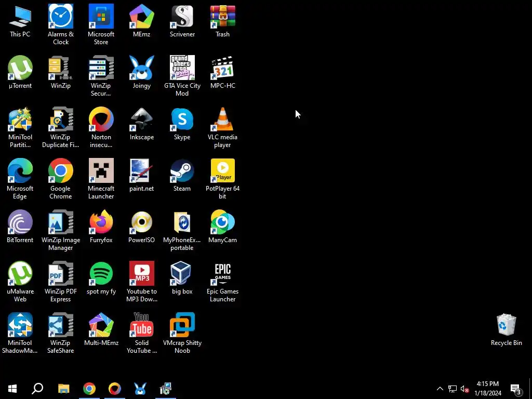Screen dimensions: 532x399
Task: Switch to the installer taskbar button
Action: pyautogui.click(x=166, y=389)
